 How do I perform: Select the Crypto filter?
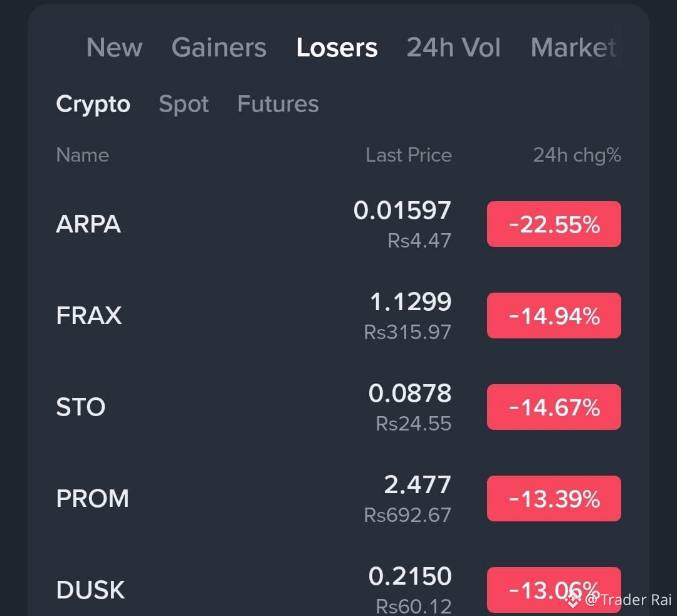coord(93,104)
